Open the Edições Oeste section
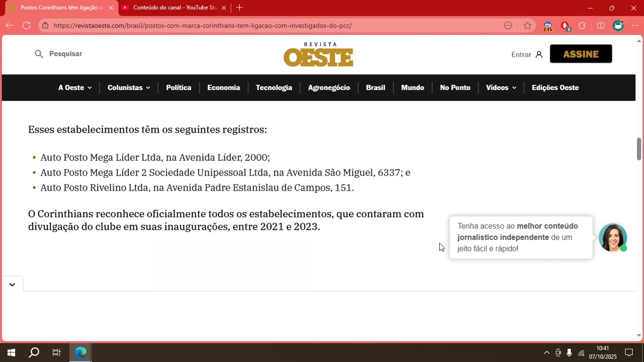644x362 pixels. tap(555, 87)
